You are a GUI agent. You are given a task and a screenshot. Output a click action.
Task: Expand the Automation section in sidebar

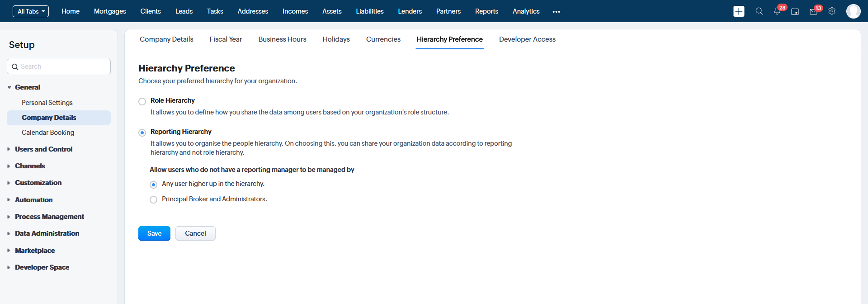click(33, 200)
